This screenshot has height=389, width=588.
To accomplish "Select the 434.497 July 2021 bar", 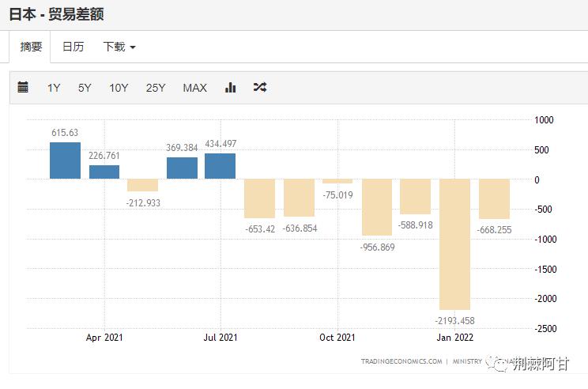I will pos(220,166).
